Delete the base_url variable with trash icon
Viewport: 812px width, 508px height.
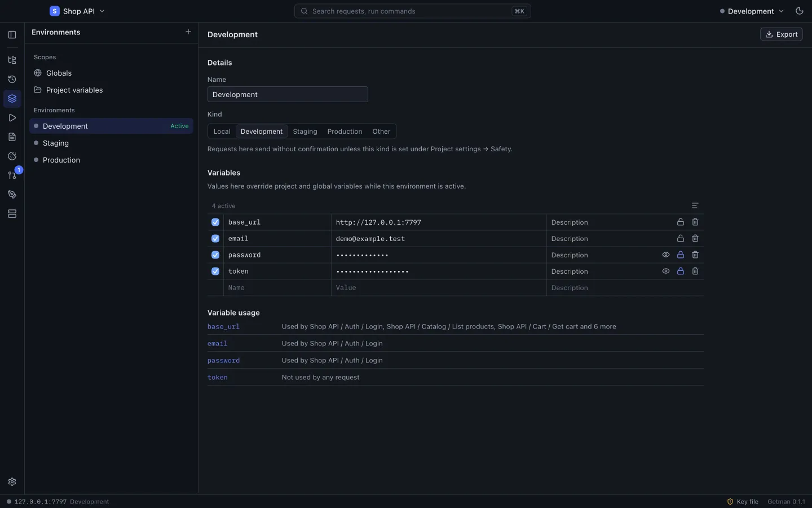(695, 222)
